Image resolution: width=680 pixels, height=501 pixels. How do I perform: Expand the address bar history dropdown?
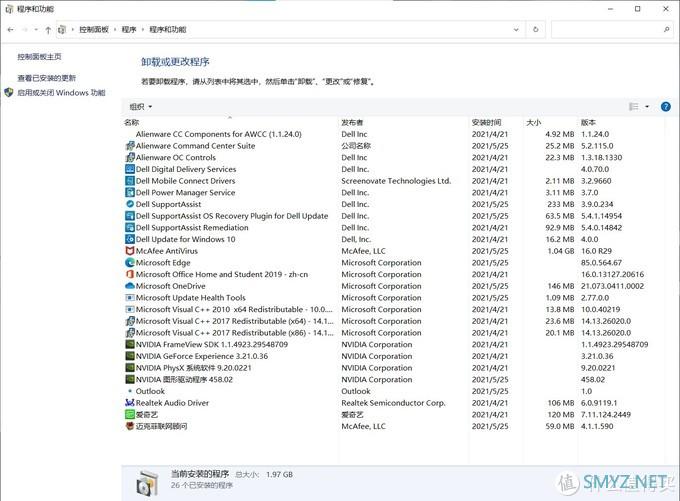click(516, 29)
